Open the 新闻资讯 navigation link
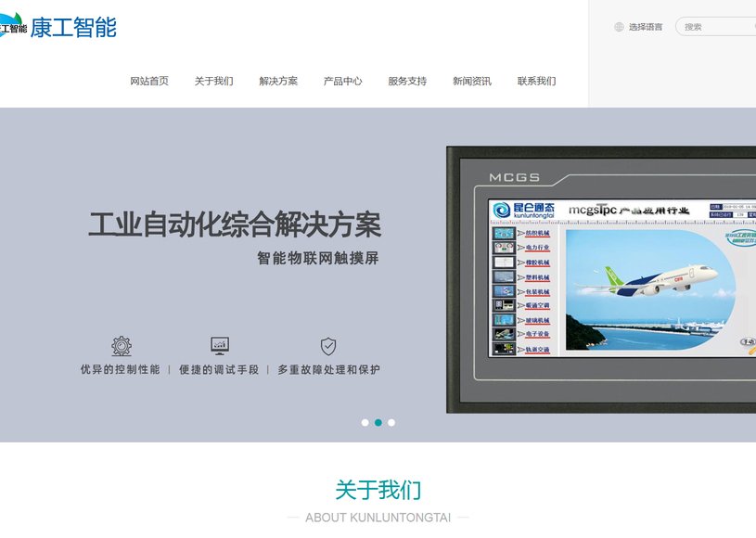Viewport: 756px width, 538px height. coord(472,81)
